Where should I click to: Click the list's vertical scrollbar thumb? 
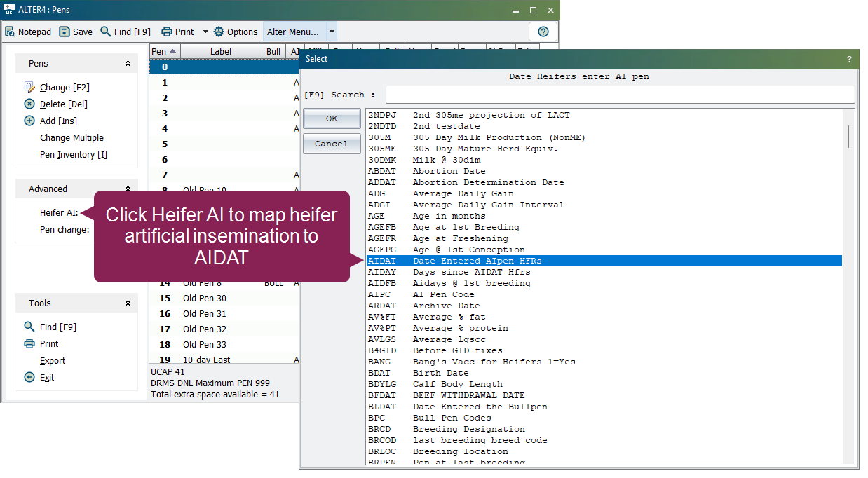pyautogui.click(x=848, y=136)
